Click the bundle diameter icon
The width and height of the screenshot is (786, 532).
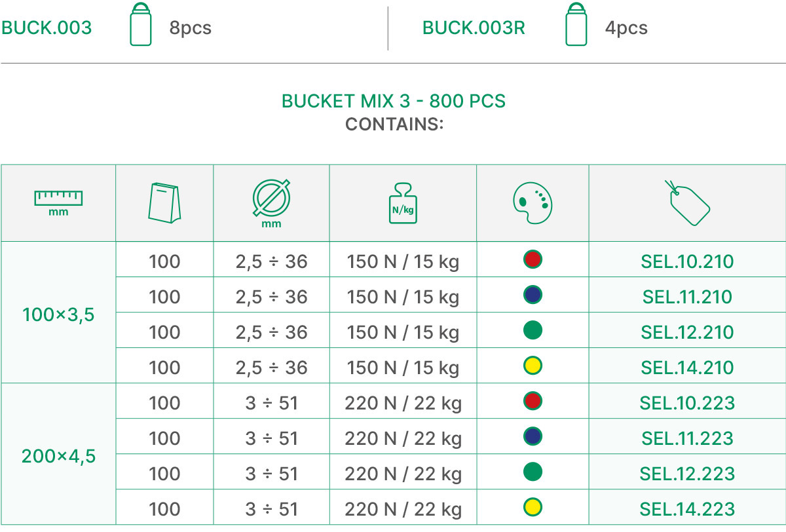[x=271, y=203]
